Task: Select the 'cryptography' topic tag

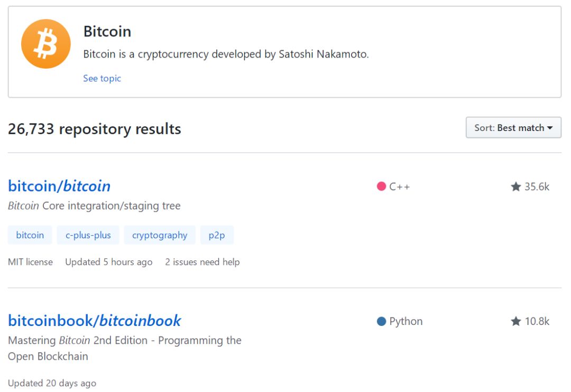Action: pyautogui.click(x=160, y=235)
